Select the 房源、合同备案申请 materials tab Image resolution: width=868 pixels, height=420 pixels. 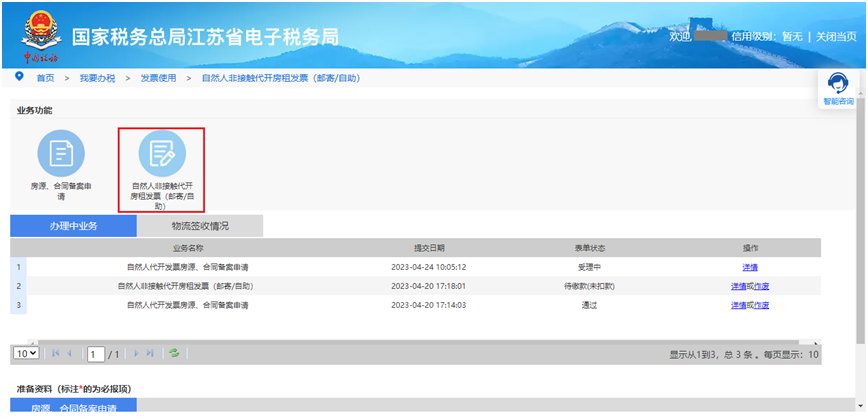coord(74,407)
